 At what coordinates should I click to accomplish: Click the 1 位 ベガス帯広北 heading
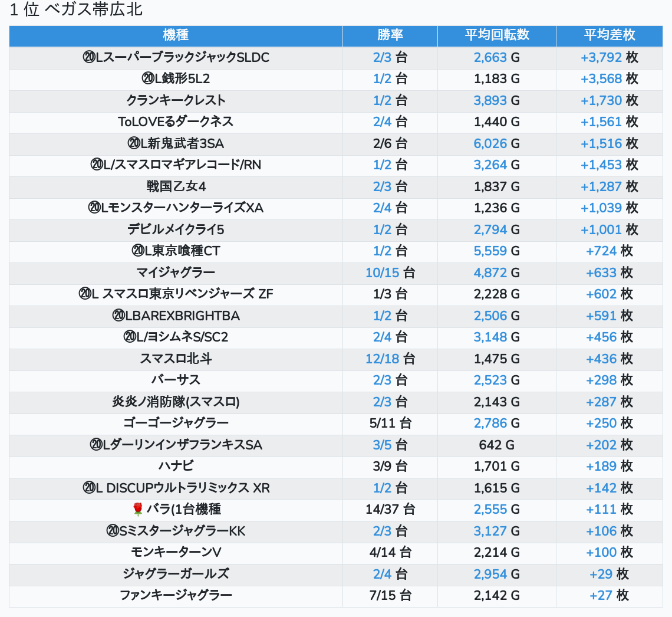coord(76,10)
